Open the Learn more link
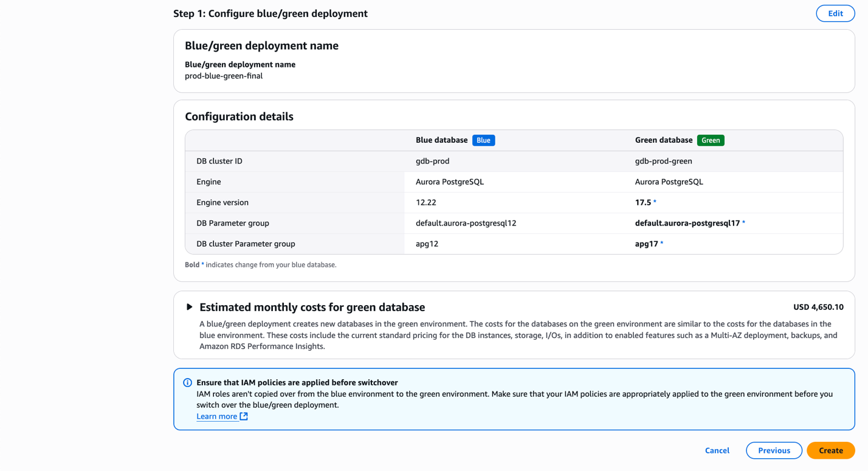 coord(216,416)
